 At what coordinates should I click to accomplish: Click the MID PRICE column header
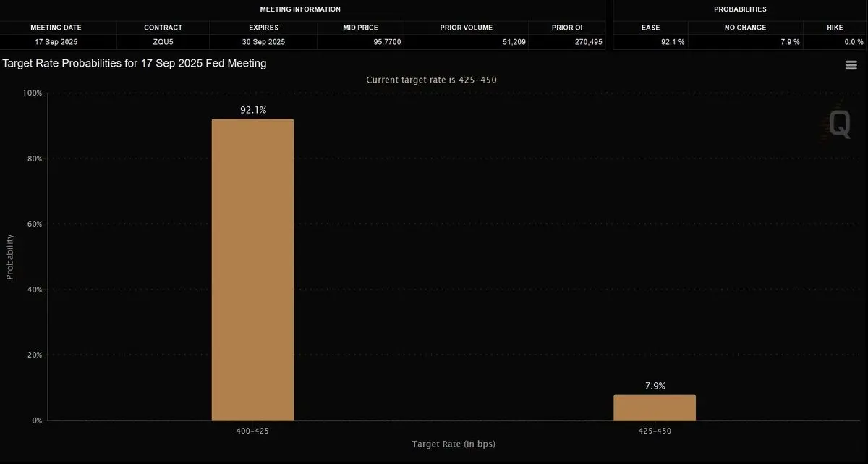tap(360, 28)
